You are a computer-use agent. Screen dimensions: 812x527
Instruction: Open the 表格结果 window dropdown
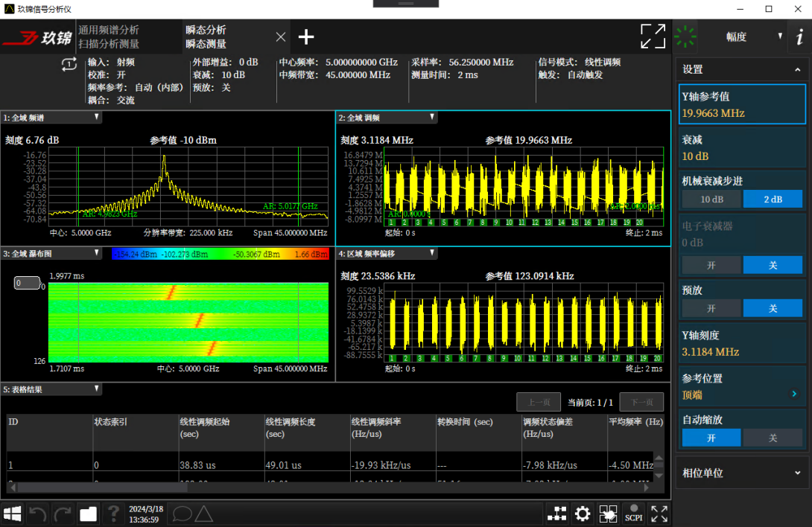pos(97,389)
